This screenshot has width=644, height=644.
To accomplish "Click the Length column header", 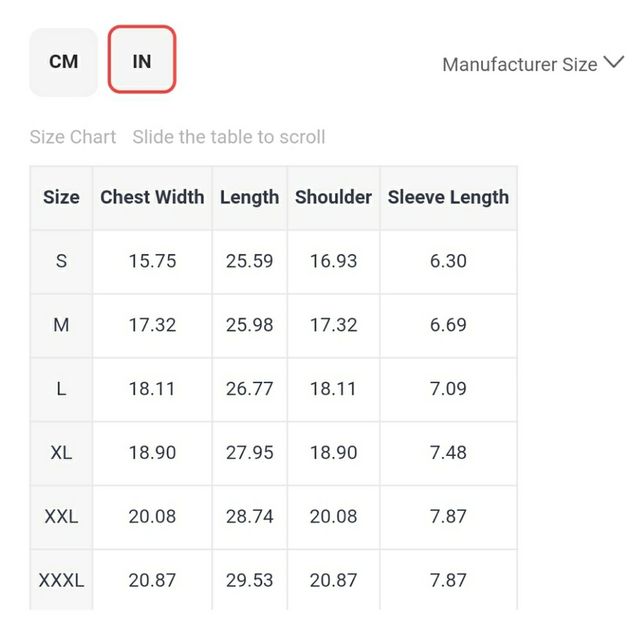I will [x=249, y=197].
